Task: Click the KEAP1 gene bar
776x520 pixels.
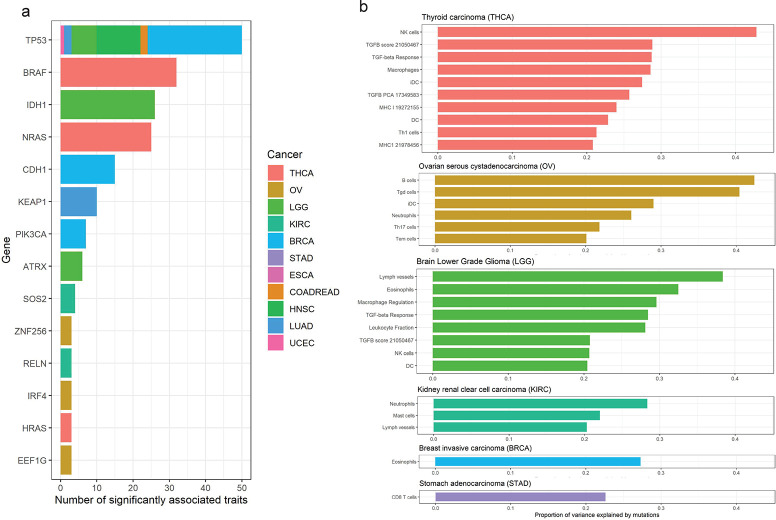Action: [x=78, y=201]
